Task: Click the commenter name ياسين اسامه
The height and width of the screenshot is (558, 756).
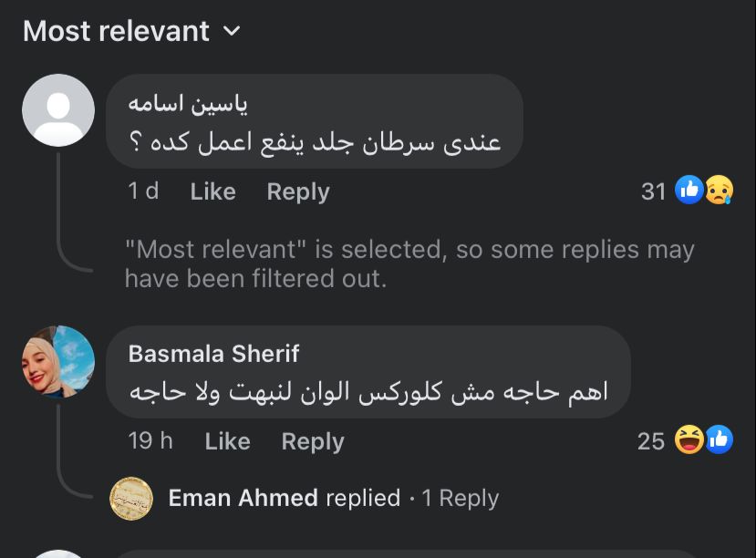Action: pyautogui.click(x=188, y=103)
